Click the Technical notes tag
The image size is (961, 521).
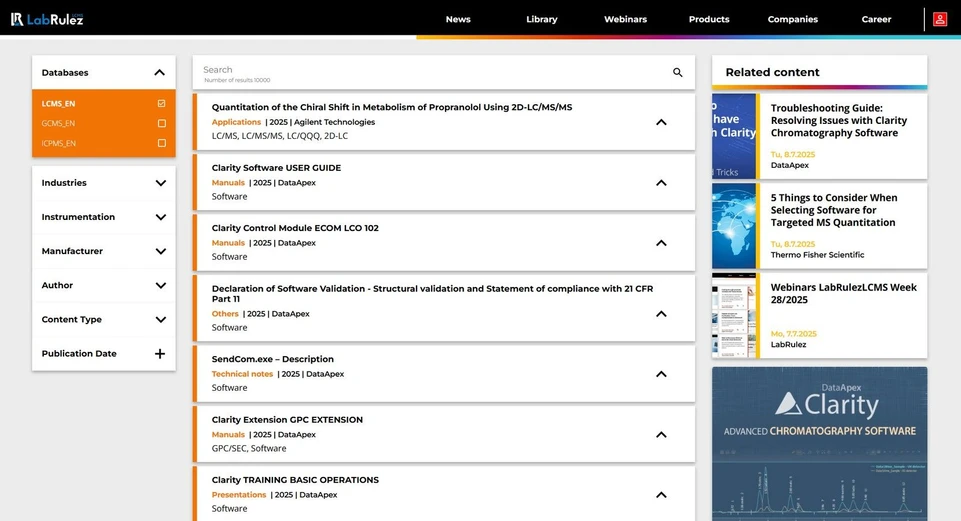(x=242, y=374)
